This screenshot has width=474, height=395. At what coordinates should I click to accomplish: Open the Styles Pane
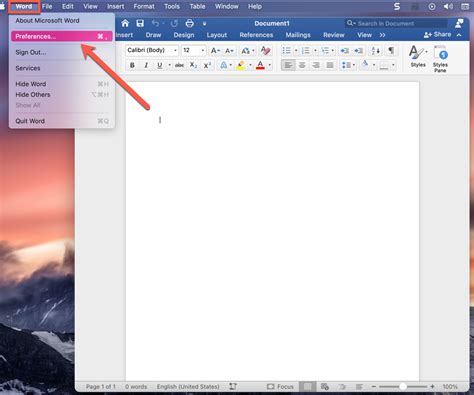(x=440, y=59)
